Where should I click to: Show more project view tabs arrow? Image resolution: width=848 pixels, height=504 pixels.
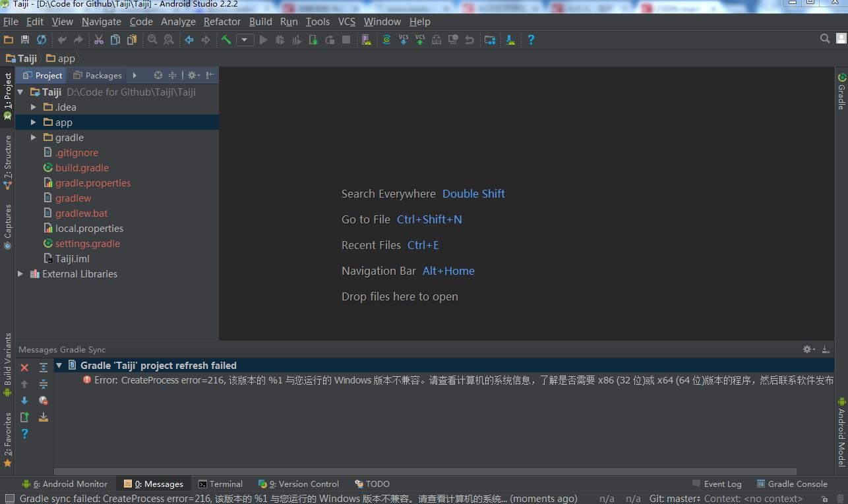pyautogui.click(x=135, y=75)
